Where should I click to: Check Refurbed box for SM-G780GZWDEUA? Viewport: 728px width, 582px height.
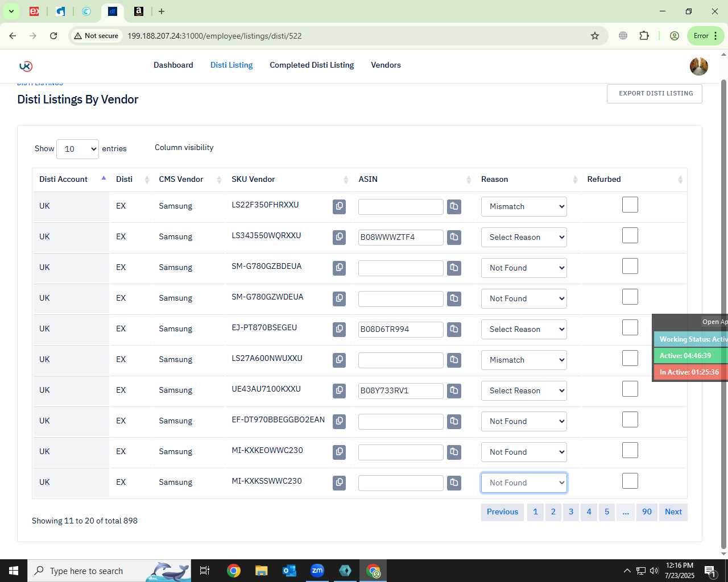click(x=630, y=297)
